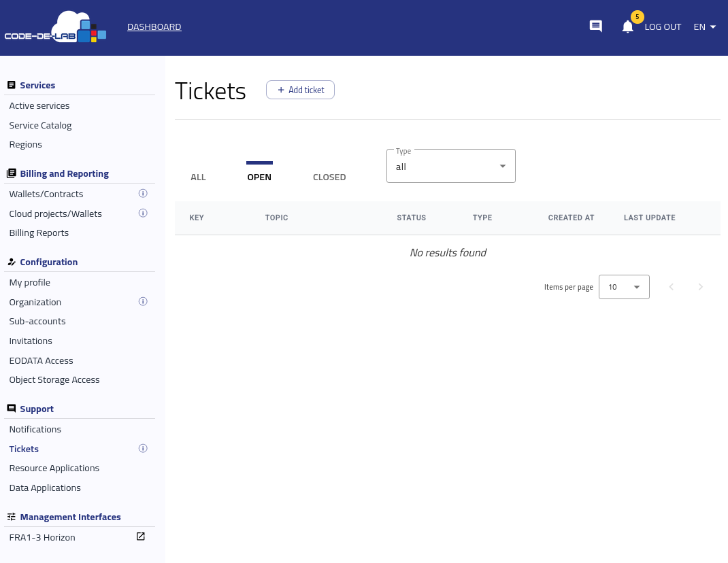Click the info icon beside Wallets/Contracts
728x563 pixels.
(x=143, y=194)
